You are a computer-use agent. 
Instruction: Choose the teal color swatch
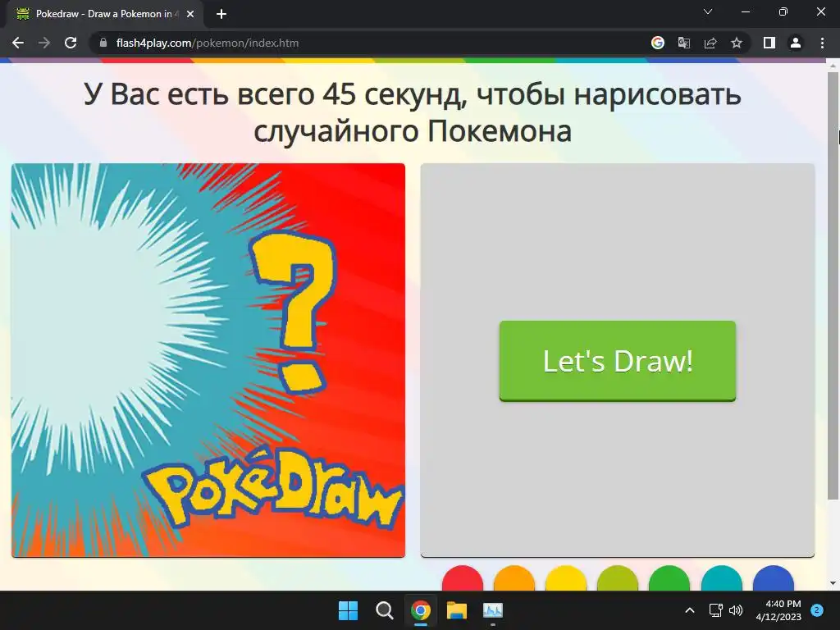click(x=722, y=578)
